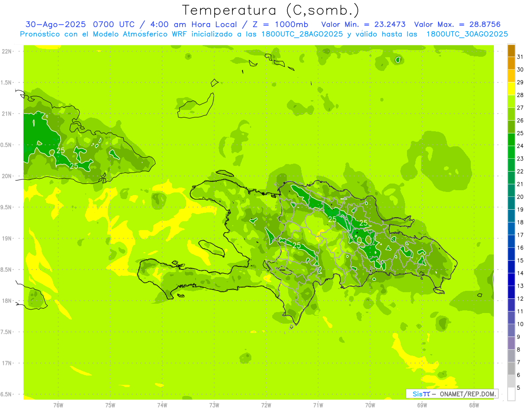Pick purple legend swatch between 9 and 10
532x411 pixels.
(511, 330)
